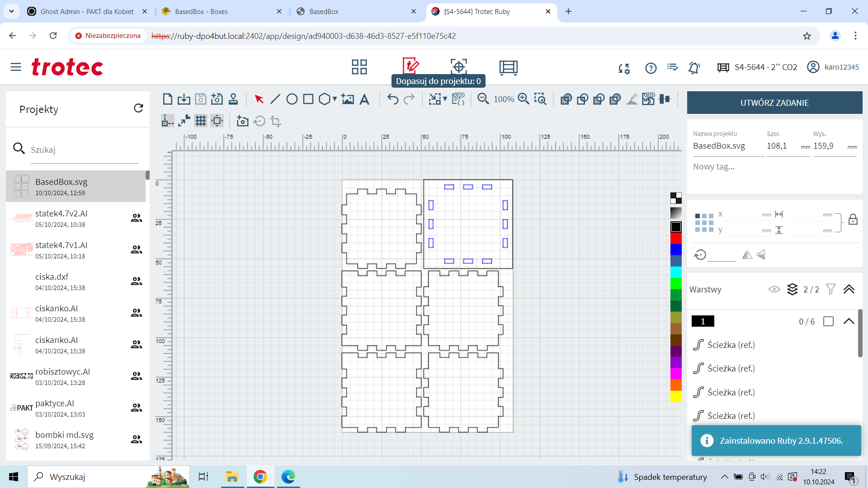Open project statek4.7v2.AI
This screenshot has height=488, width=868.
(x=75, y=218)
